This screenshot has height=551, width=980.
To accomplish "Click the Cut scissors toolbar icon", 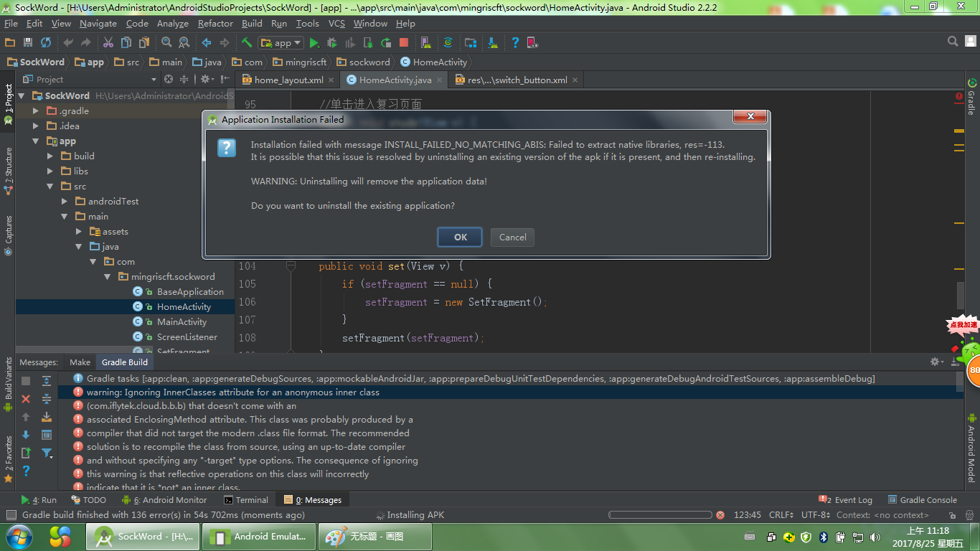I will 108,43.
